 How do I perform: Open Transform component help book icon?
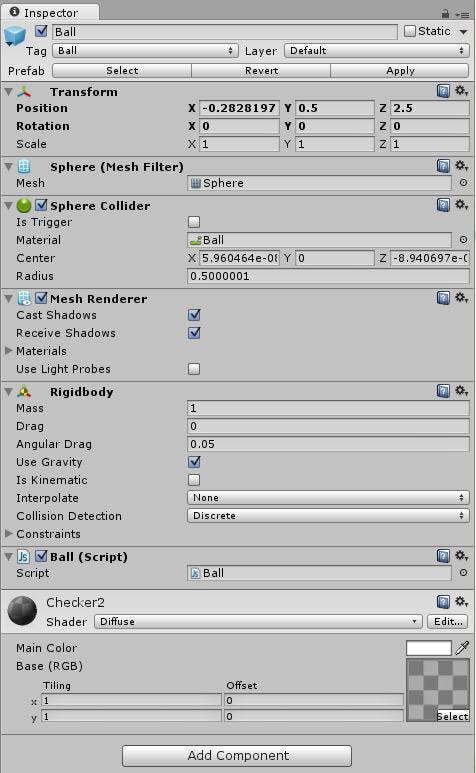click(x=443, y=91)
